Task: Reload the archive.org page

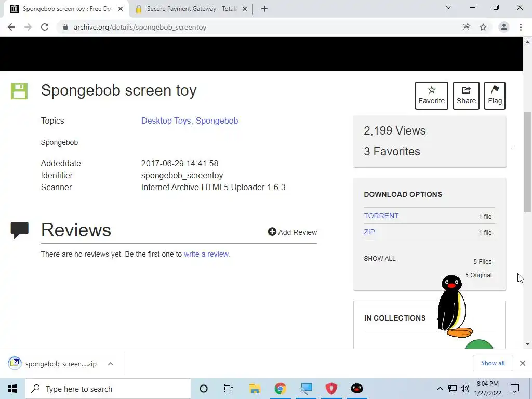Action: [x=45, y=27]
